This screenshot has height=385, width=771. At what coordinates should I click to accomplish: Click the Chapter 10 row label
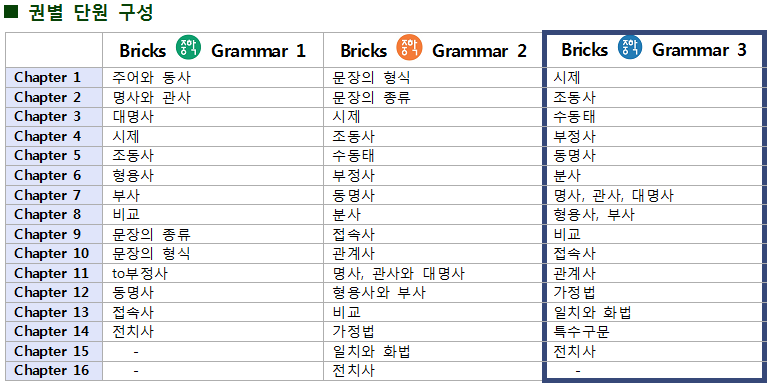(52, 253)
